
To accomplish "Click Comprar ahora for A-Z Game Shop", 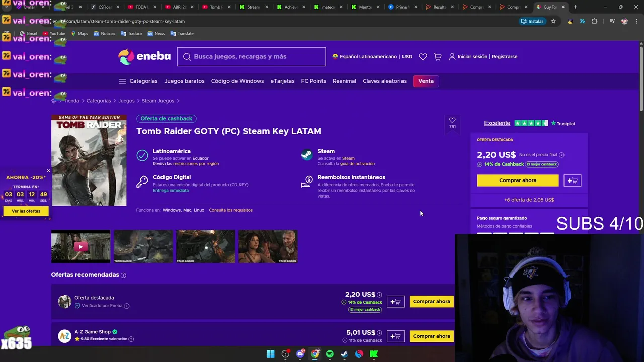I will (x=432, y=336).
